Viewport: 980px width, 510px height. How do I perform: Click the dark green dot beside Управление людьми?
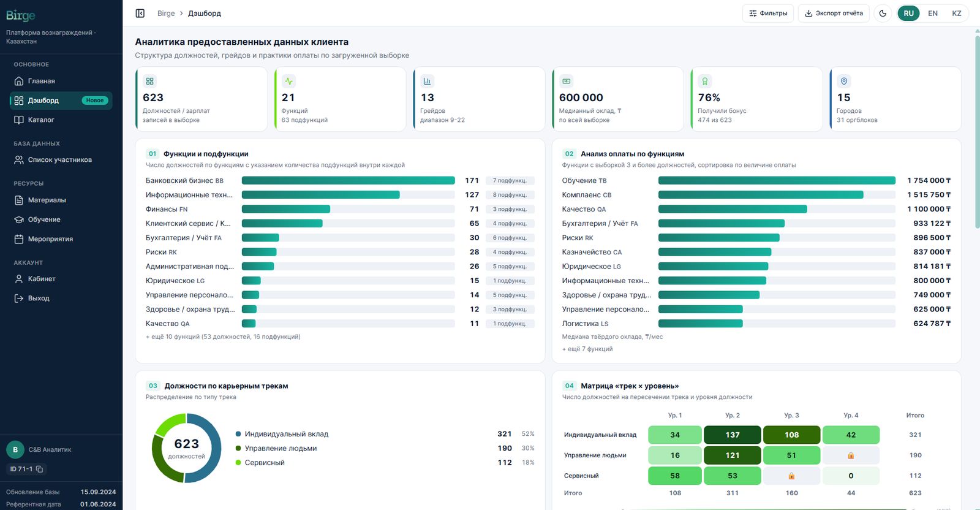(238, 449)
